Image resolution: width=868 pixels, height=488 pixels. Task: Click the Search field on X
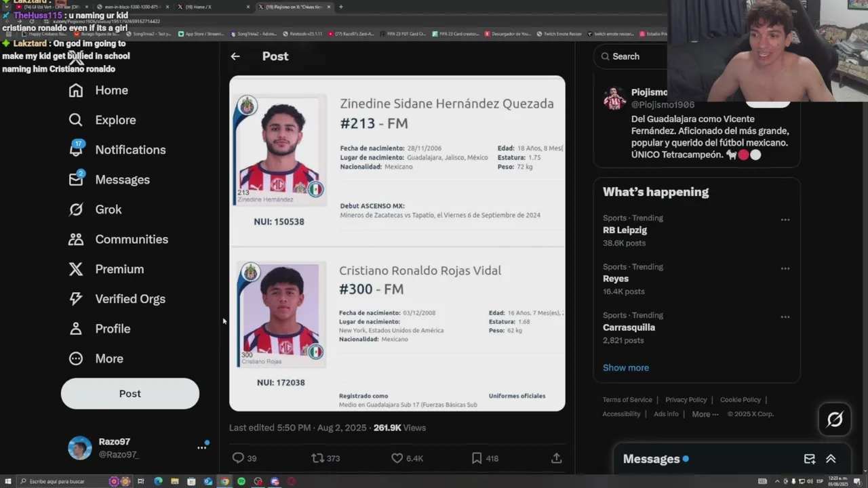[631, 56]
